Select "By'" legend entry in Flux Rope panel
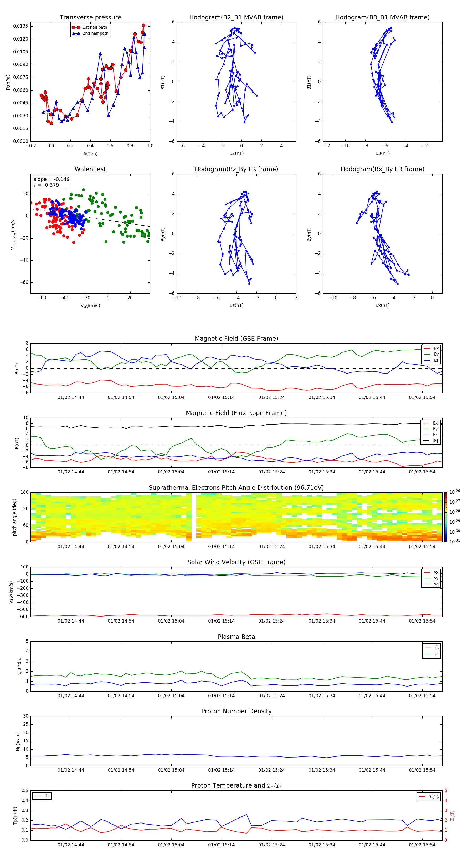 431,429
